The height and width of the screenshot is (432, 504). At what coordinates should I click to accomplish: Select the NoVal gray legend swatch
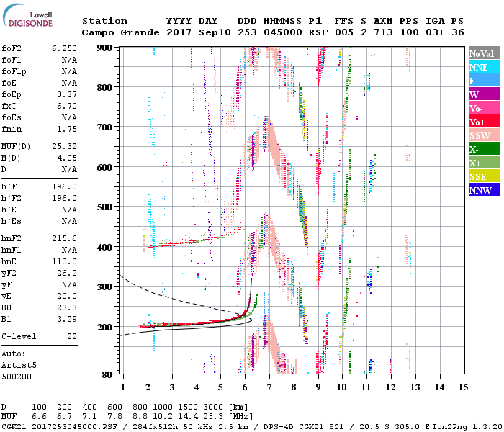[x=484, y=53]
